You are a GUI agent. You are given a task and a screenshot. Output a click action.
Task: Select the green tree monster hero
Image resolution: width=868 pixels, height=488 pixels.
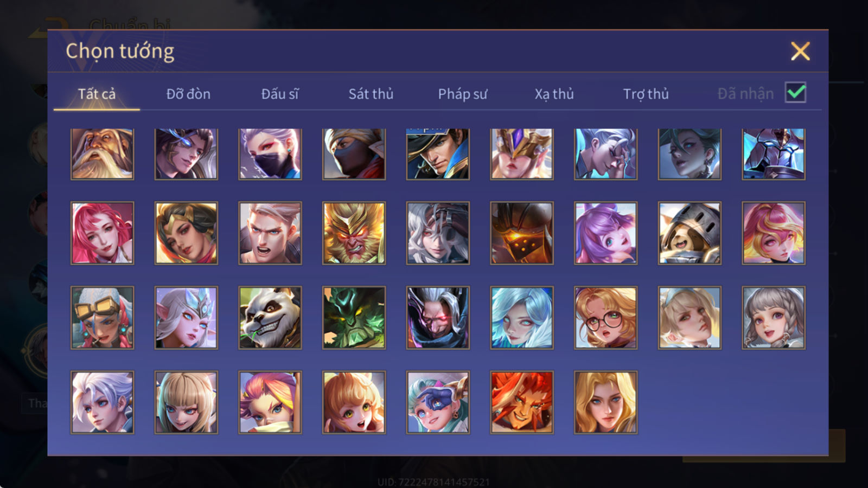pyautogui.click(x=354, y=318)
